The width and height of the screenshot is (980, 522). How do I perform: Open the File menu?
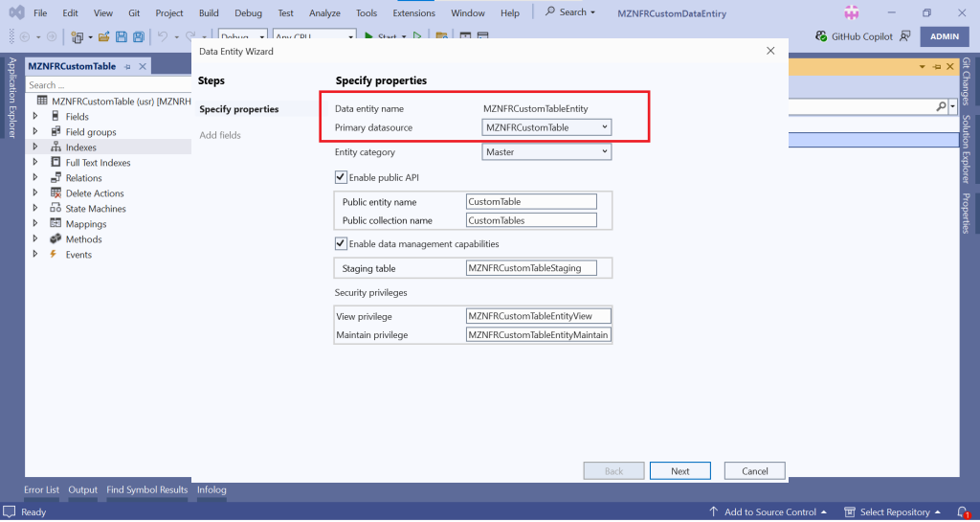point(40,12)
